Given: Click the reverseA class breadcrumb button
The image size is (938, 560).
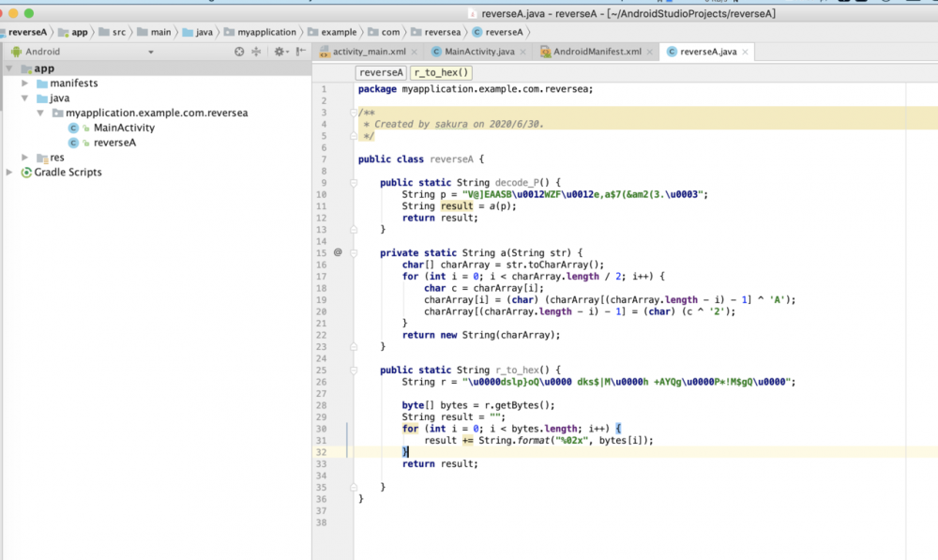Looking at the screenshot, I should [381, 72].
